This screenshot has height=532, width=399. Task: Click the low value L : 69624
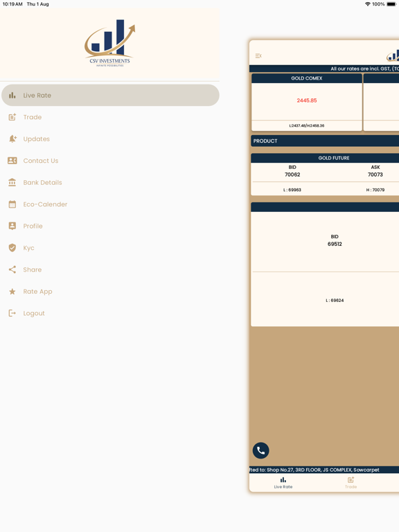(x=335, y=300)
